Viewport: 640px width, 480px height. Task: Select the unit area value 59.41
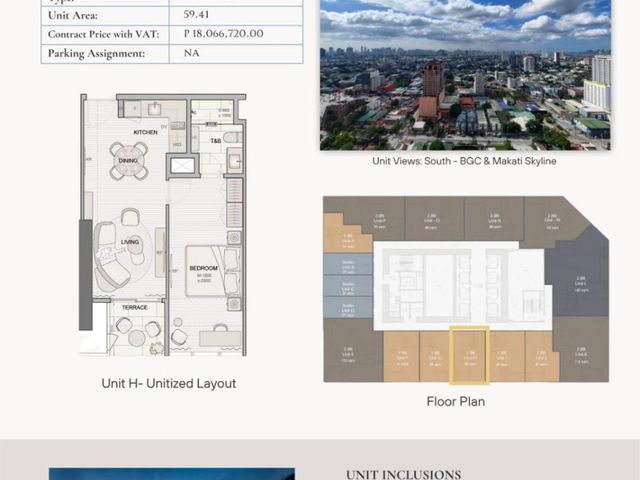pyautogui.click(x=196, y=15)
